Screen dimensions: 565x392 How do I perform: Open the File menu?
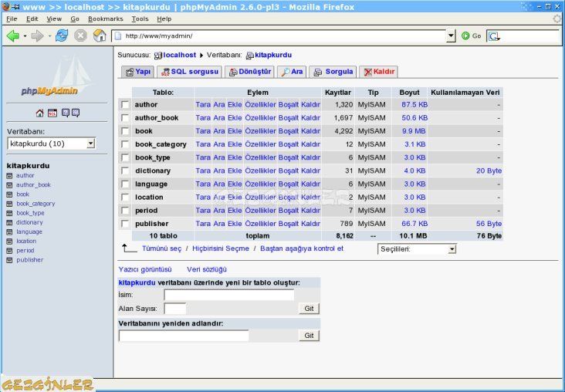coord(12,19)
